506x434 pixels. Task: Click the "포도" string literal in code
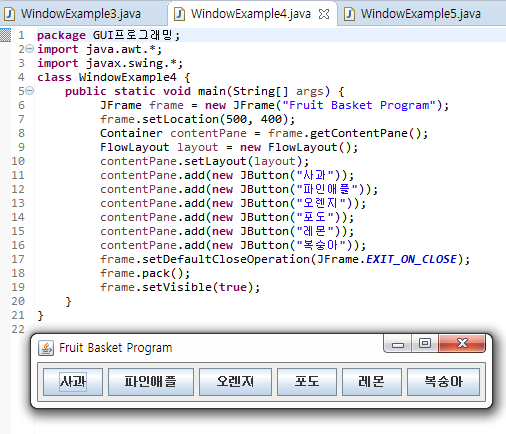point(315,217)
